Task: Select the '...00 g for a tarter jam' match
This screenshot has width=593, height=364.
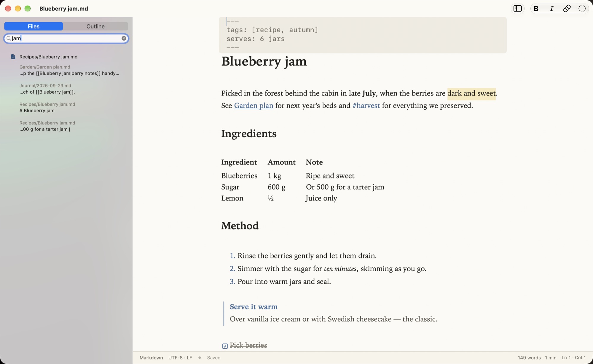Action: click(x=47, y=126)
